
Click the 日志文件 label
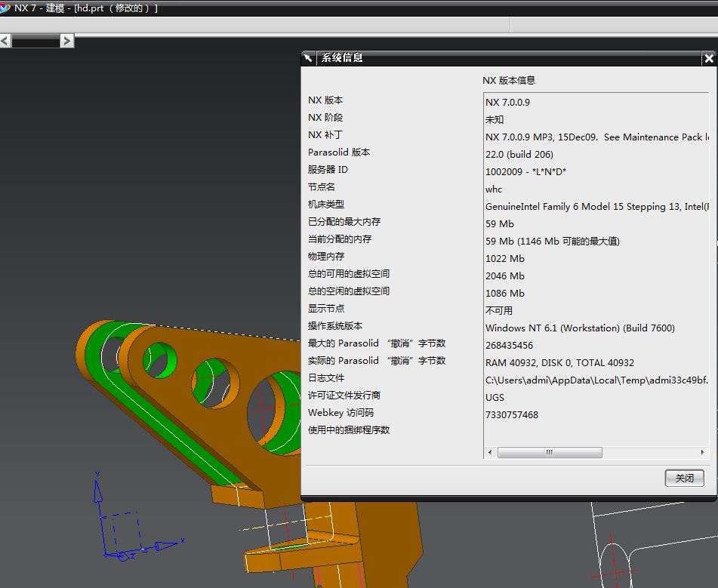(x=326, y=378)
